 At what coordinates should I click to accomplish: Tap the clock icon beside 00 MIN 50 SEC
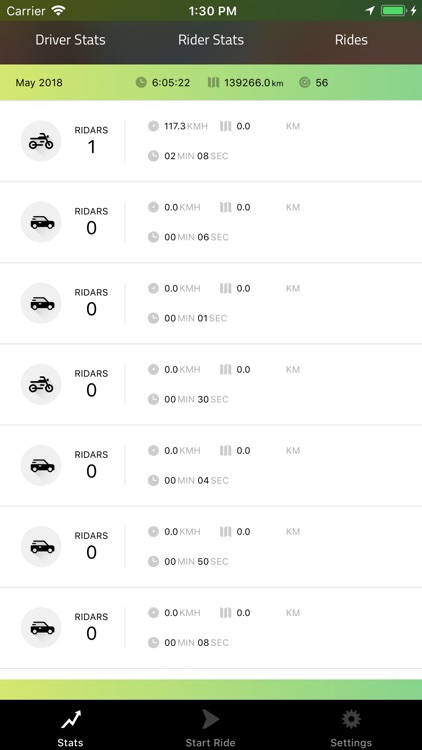coord(153,562)
